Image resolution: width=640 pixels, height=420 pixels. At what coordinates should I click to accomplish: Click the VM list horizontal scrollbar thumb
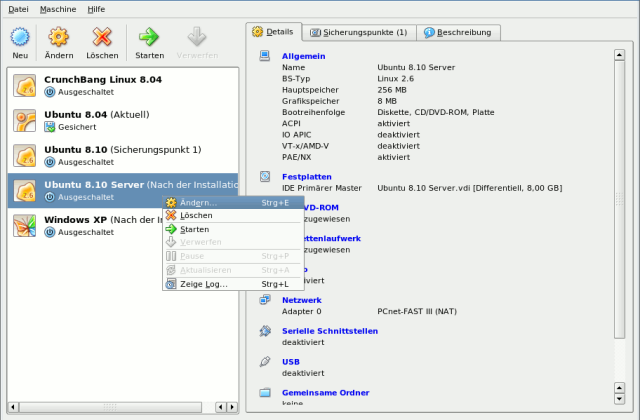(110, 407)
